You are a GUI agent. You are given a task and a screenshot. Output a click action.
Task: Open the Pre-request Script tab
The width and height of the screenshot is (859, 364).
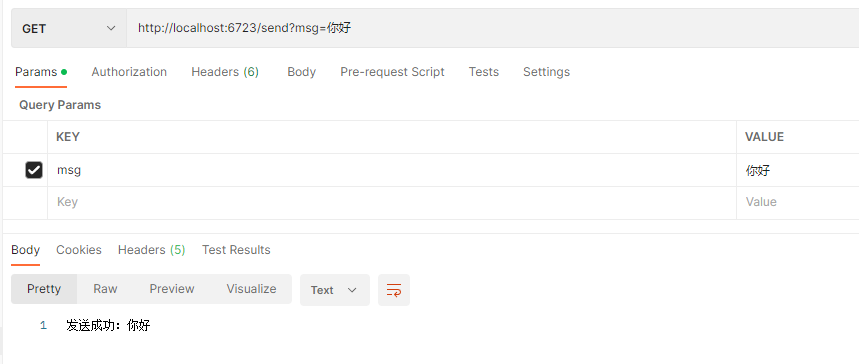coord(392,72)
